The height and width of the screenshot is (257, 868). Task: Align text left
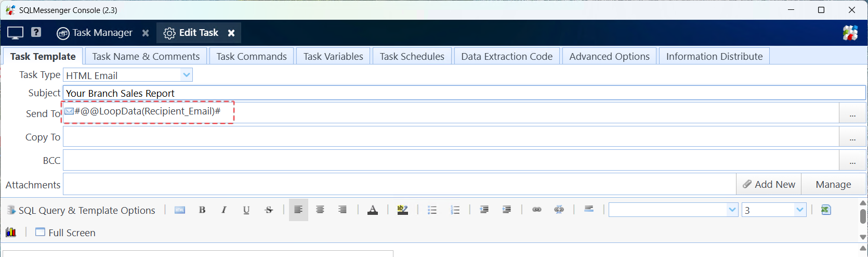[298, 210]
